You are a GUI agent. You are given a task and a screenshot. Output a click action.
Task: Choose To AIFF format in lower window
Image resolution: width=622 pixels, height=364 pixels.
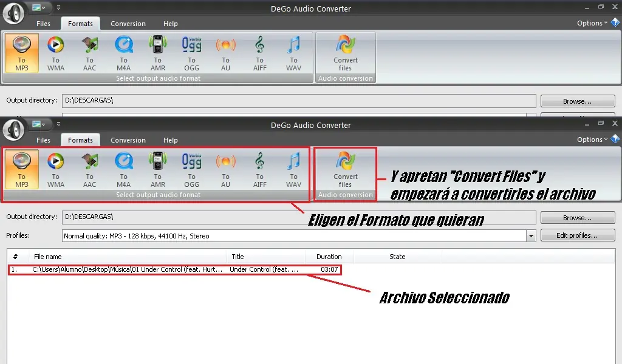(x=260, y=169)
